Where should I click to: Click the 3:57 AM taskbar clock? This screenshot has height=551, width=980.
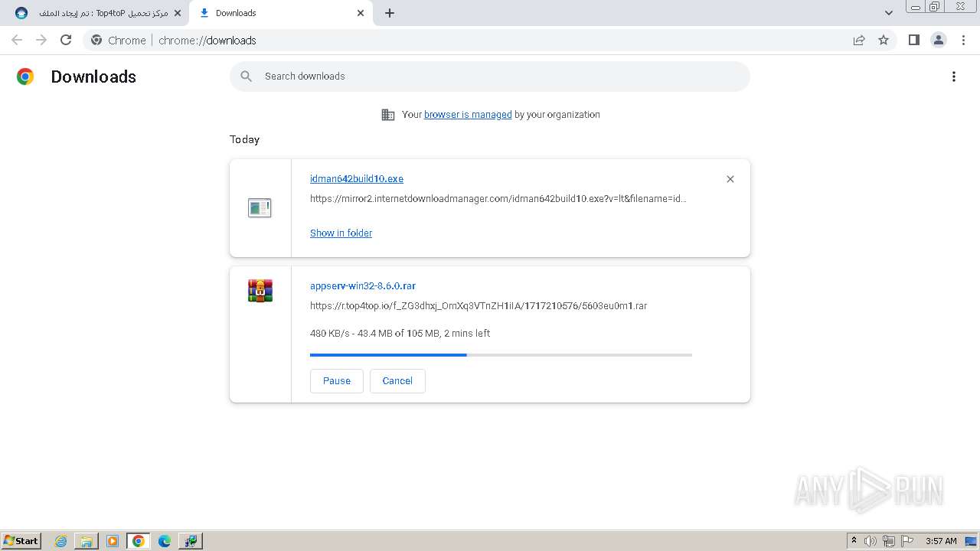coord(941,541)
